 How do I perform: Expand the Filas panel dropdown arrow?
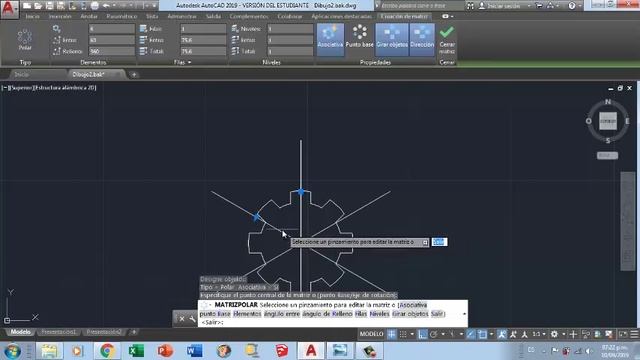tap(190, 62)
